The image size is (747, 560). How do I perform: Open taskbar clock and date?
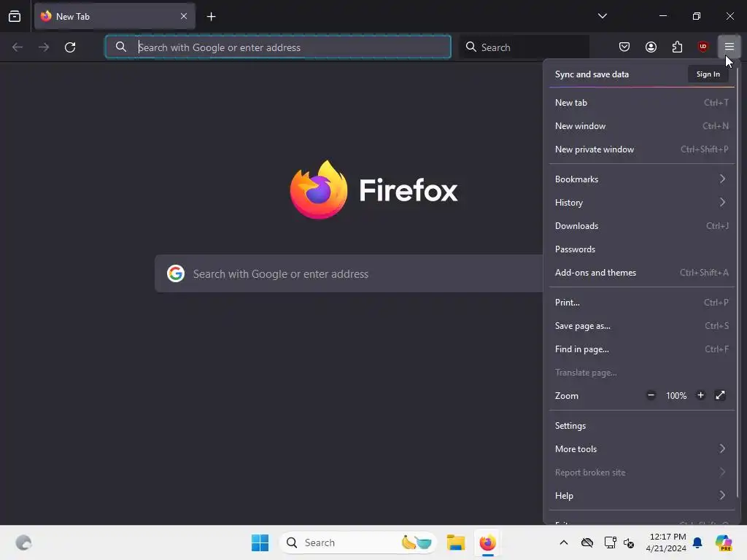tap(667, 542)
